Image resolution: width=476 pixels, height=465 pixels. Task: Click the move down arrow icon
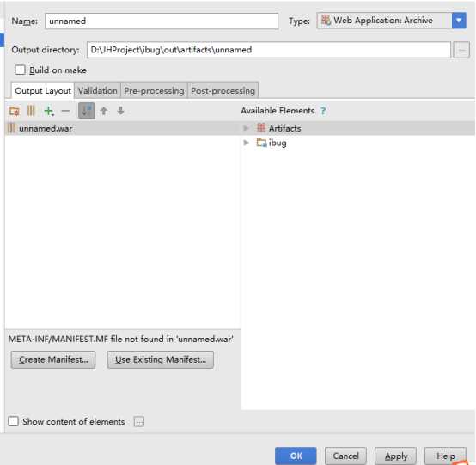pyautogui.click(x=121, y=111)
